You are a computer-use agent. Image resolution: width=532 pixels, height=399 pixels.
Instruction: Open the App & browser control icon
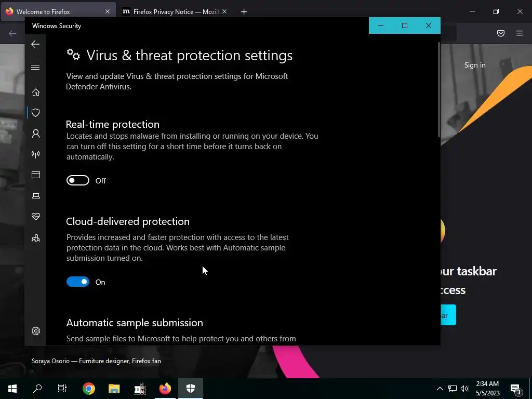coord(36,175)
